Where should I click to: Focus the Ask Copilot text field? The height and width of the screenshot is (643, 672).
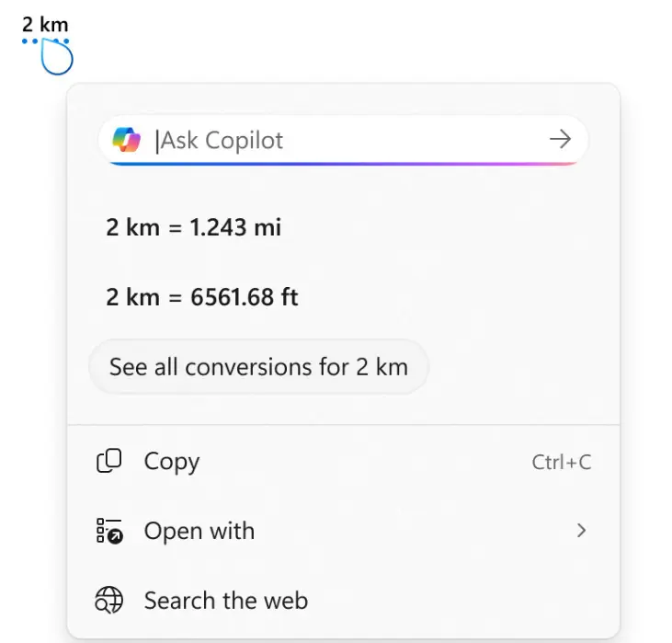coord(349,140)
